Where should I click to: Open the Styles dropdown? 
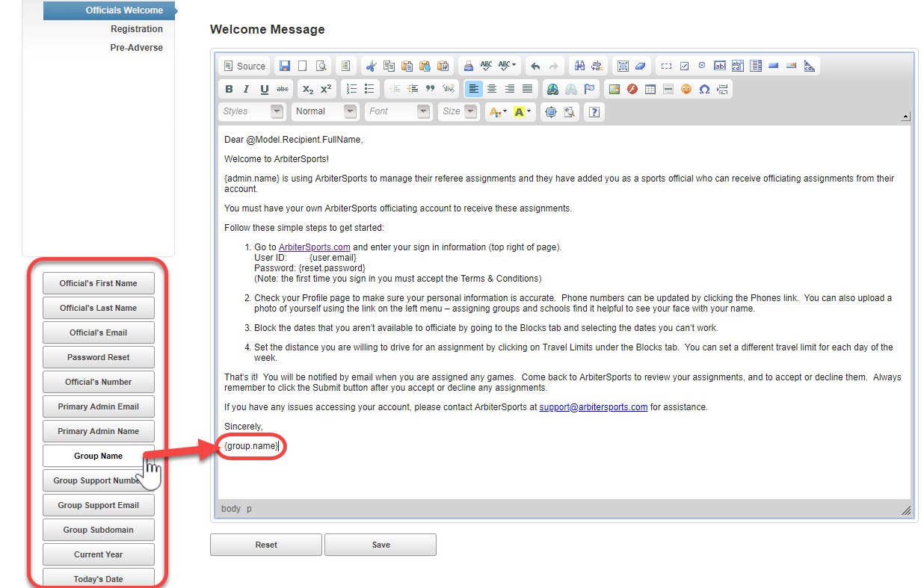pyautogui.click(x=252, y=111)
